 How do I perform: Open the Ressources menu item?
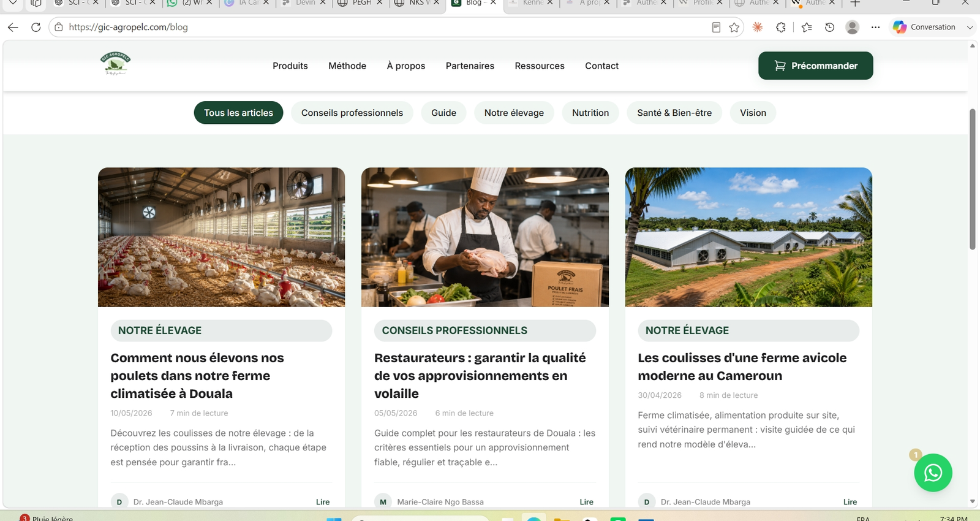[x=540, y=66]
